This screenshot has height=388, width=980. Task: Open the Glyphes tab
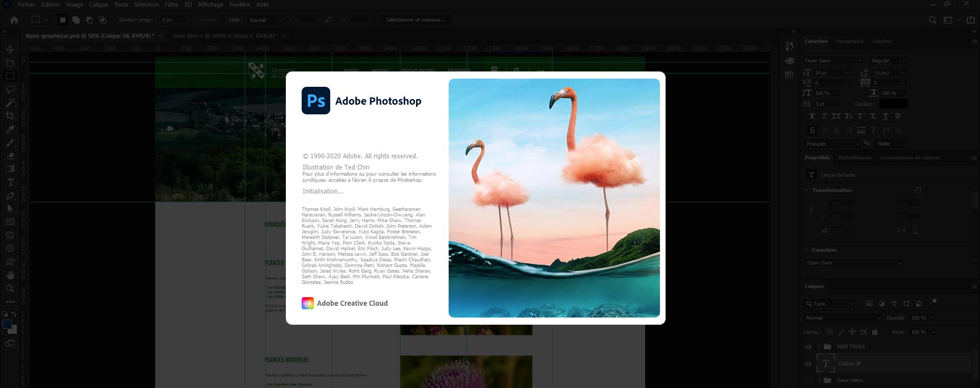tap(882, 41)
